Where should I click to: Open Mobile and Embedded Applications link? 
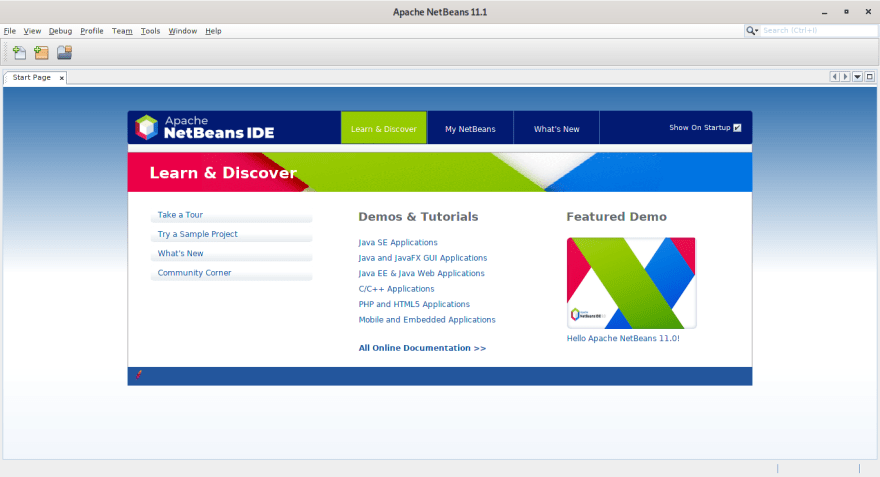(x=427, y=320)
